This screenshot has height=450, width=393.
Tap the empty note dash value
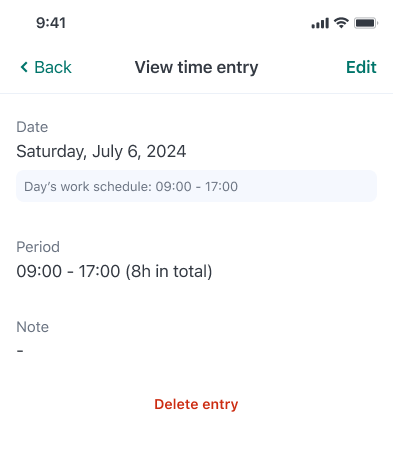coord(20,351)
